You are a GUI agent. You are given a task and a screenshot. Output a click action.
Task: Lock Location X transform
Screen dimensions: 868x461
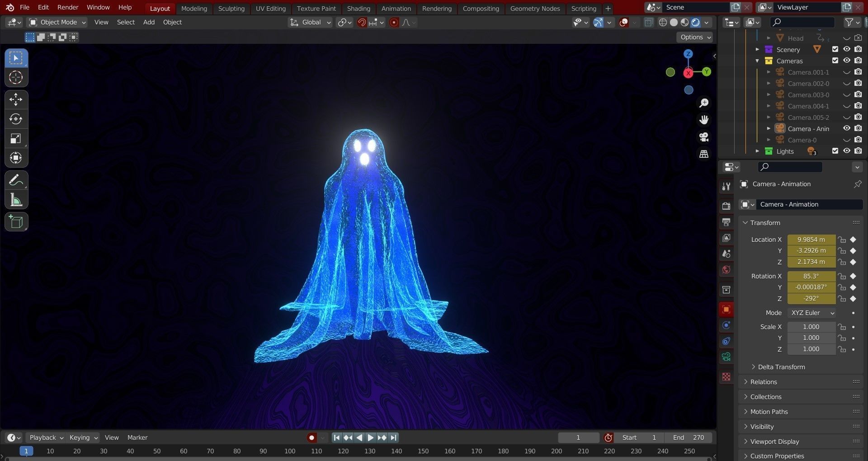(841, 240)
